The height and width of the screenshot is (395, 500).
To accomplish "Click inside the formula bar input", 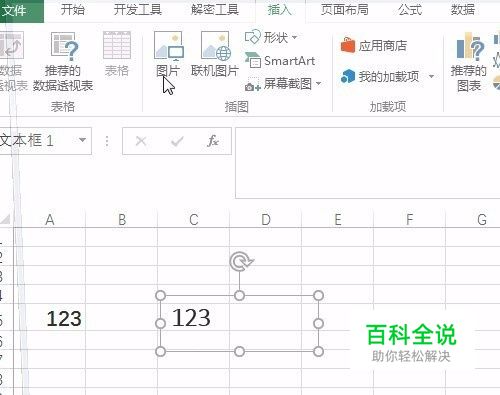I will click(368, 163).
